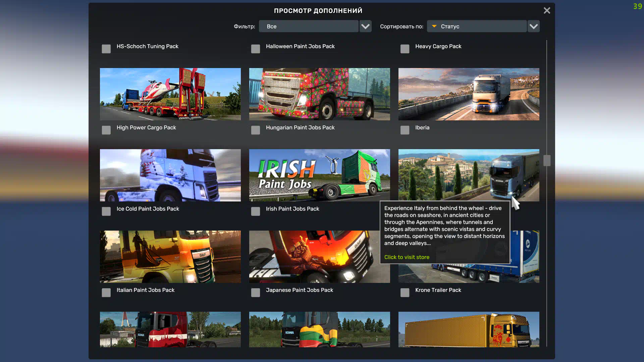Toggle the orange sort direction triangle
Screen dimensions: 644x362
pos(434,26)
